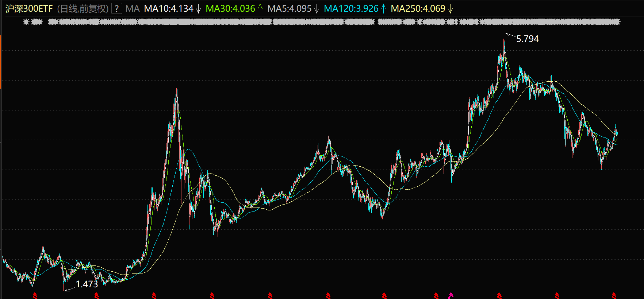This screenshot has width=644, height=299.
Task: Select the MA10:4.134 value
Action: click(x=169, y=8)
